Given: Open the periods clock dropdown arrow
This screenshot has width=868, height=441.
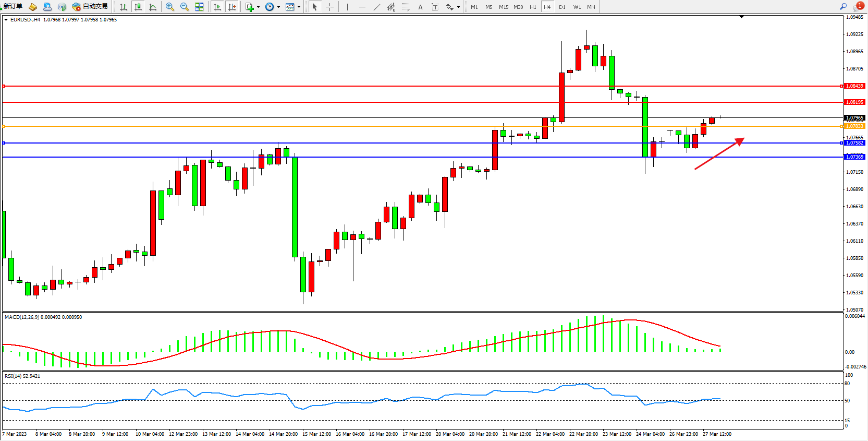Looking at the screenshot, I should point(278,7).
